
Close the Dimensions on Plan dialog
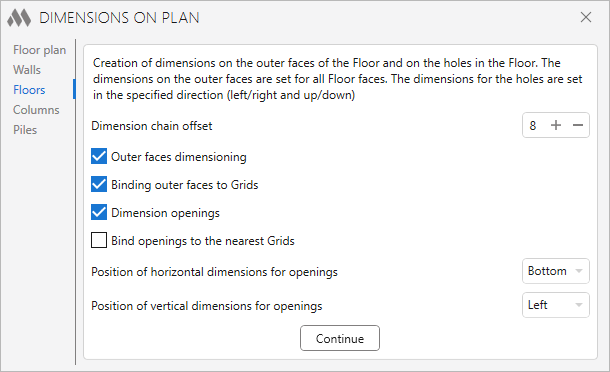click(x=586, y=17)
